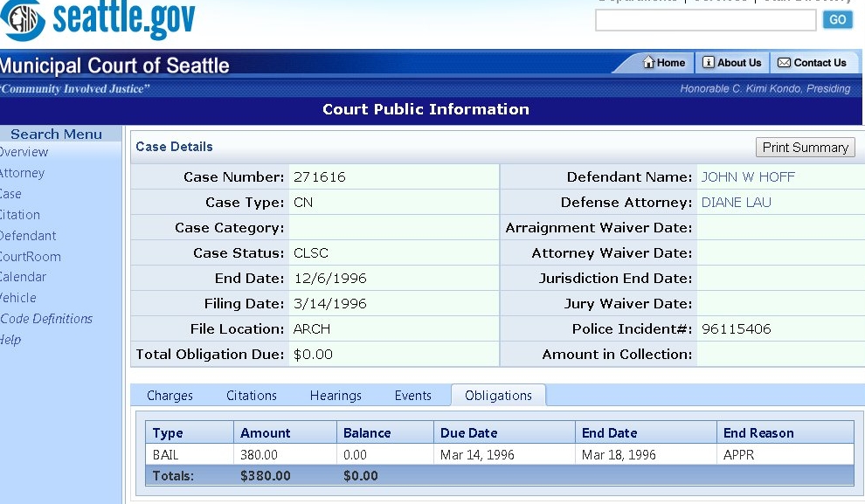Select the Obligations tab

498,396
